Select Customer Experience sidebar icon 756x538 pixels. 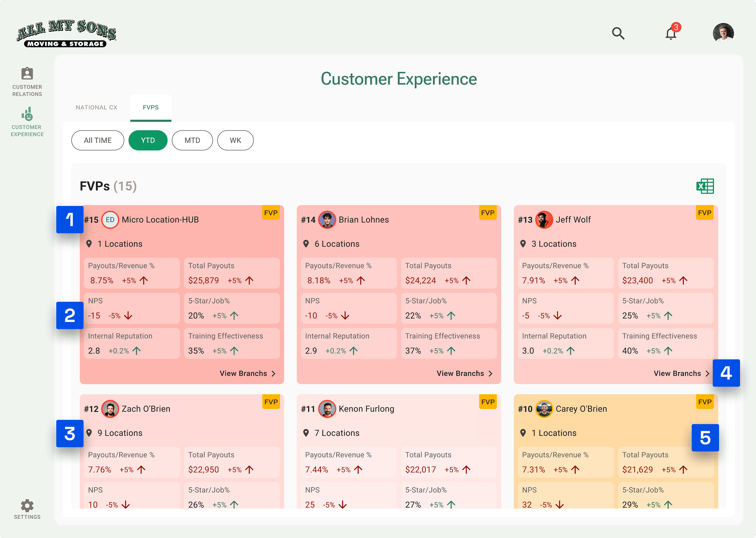27,114
